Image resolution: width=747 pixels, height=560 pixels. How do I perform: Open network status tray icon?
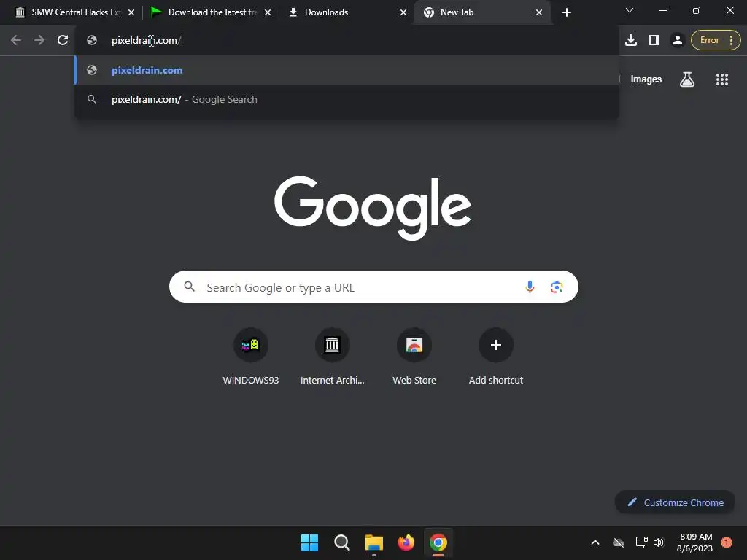[x=642, y=542]
